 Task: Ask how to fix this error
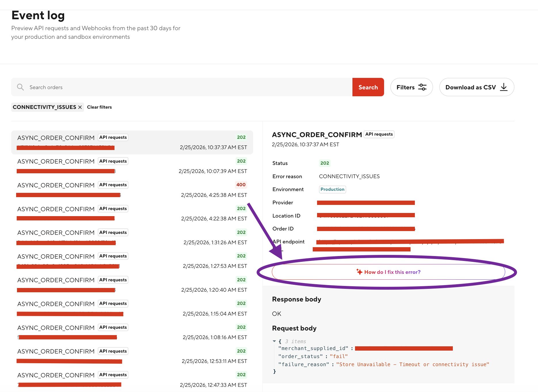(x=388, y=272)
